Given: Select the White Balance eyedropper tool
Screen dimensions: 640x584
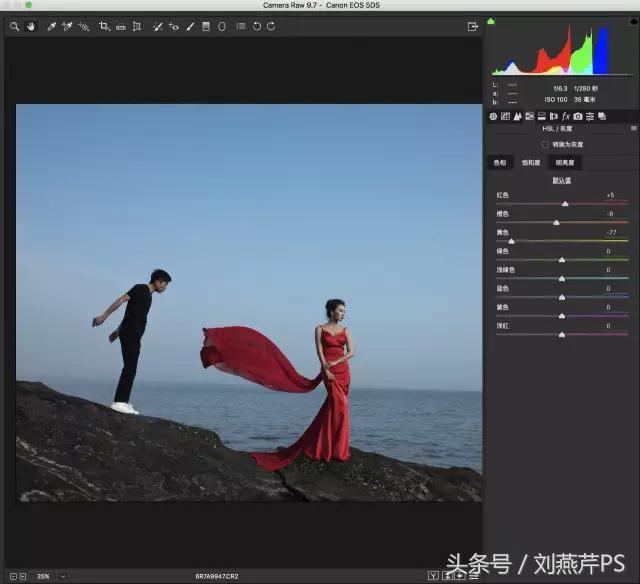Looking at the screenshot, I should [51, 27].
